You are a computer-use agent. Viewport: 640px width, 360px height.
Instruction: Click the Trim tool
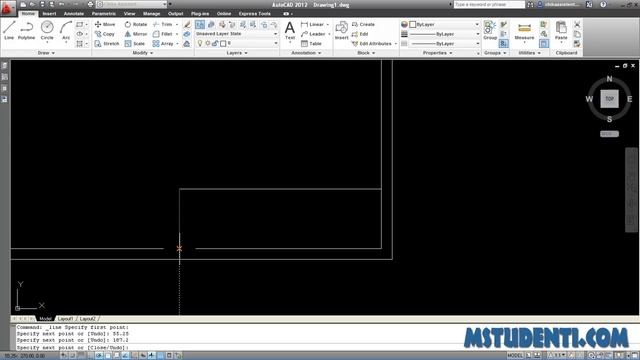click(162, 24)
